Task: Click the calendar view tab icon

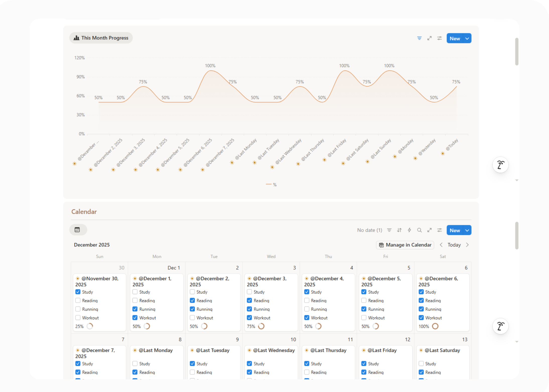Action: point(78,230)
